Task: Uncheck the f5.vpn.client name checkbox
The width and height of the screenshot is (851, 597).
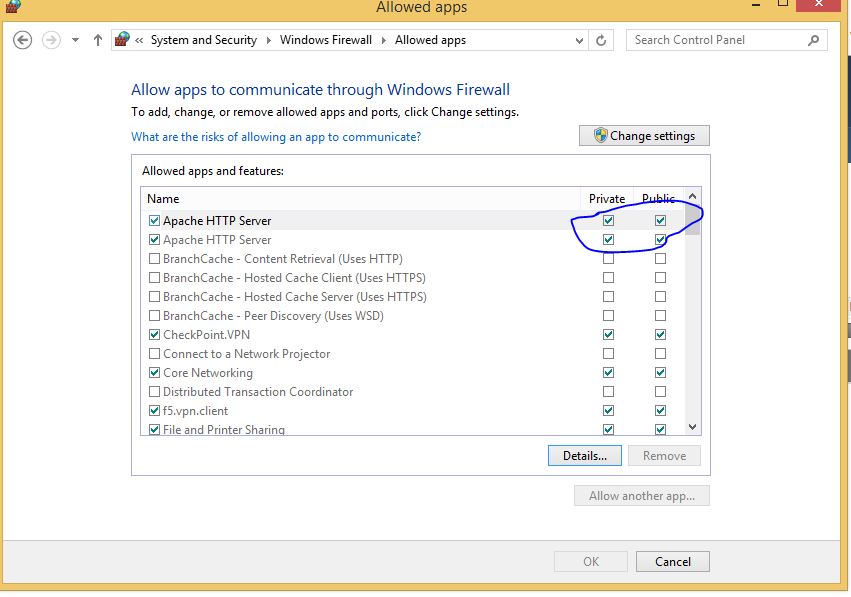Action: pyautogui.click(x=154, y=411)
